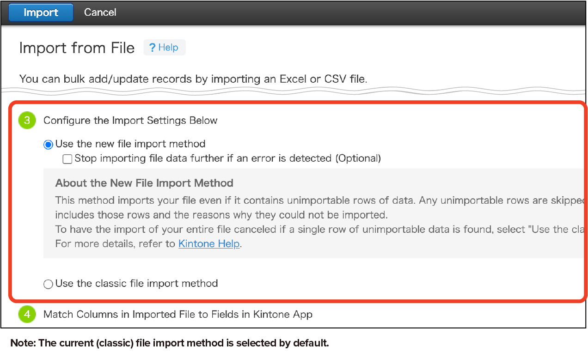
Task: Click the "Import from File" page heading
Action: click(77, 48)
